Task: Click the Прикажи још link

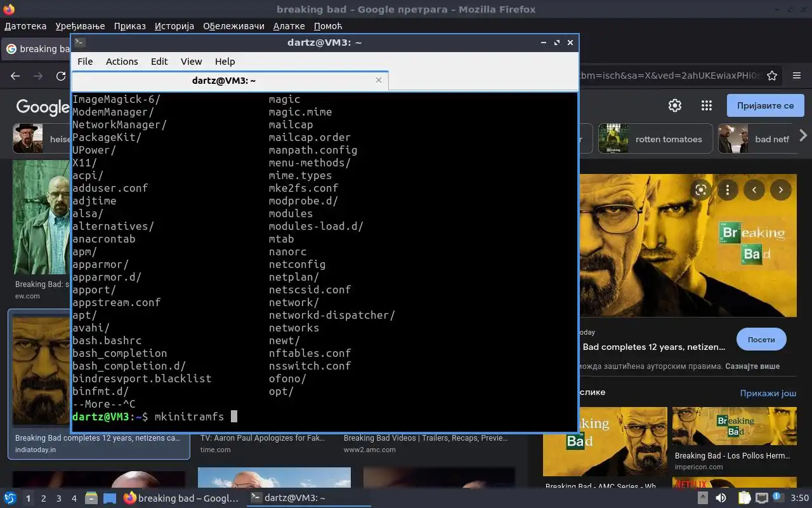Action: pos(768,393)
